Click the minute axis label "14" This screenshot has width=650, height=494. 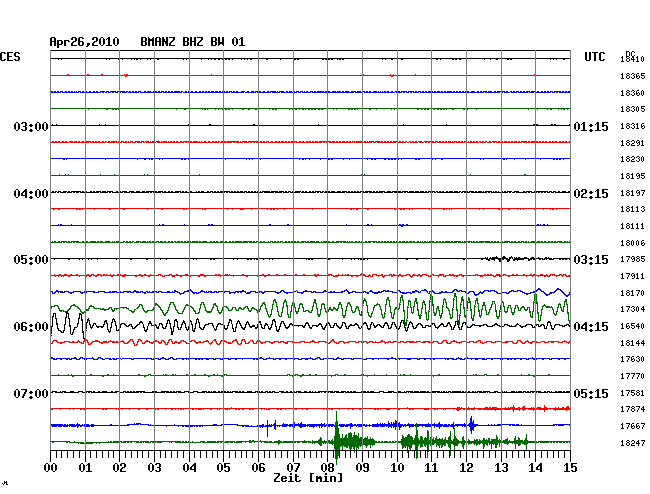[535, 468]
